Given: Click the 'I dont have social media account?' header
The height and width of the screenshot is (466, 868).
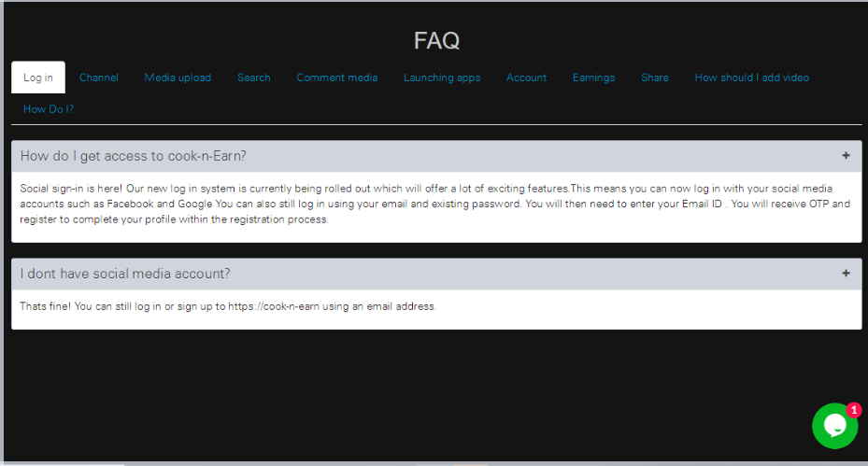Looking at the screenshot, I should [x=436, y=274].
